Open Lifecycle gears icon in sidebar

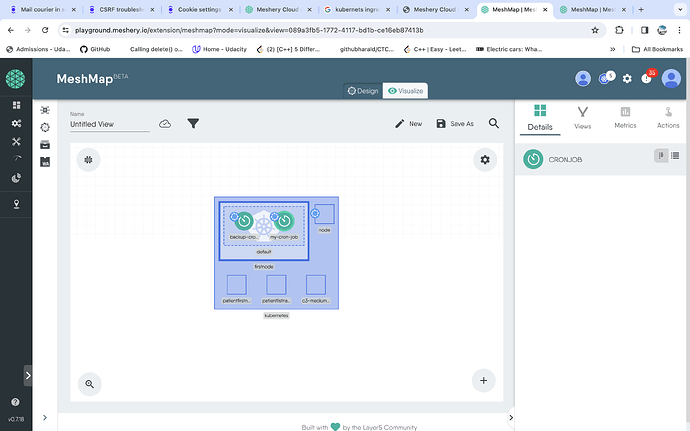16,123
